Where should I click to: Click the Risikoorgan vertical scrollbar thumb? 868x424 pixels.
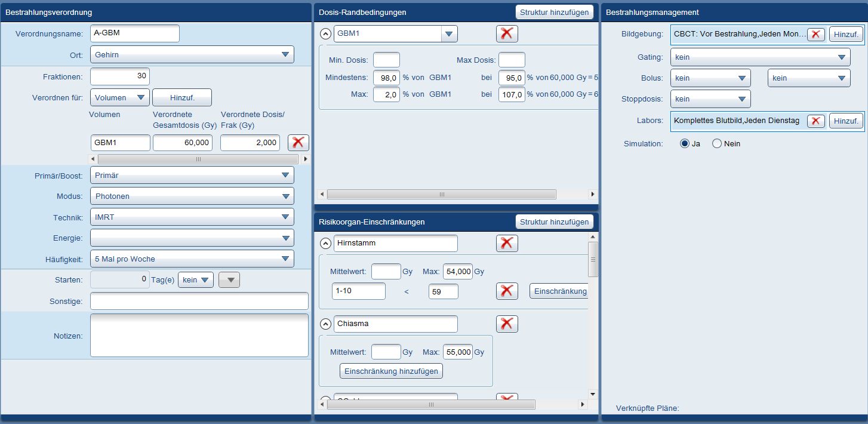(x=593, y=259)
